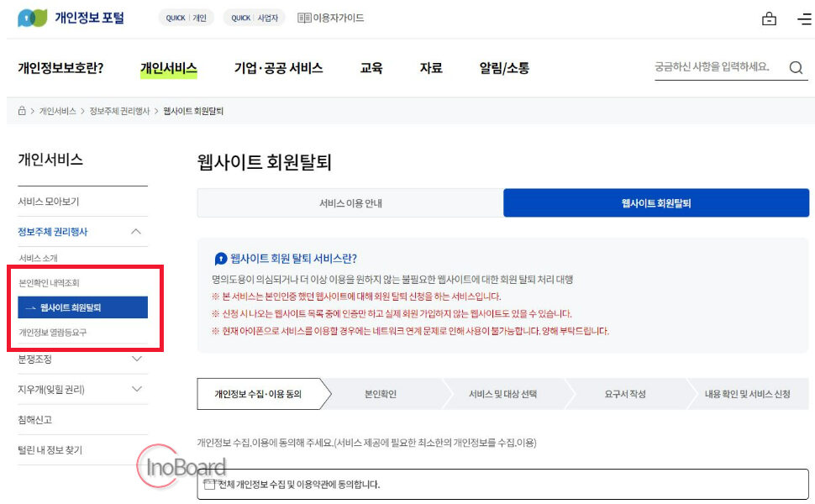Click the 웹사이트 회원 탈퇴 서비스란 info icon
Screen dimensions: 815x504
(221, 258)
